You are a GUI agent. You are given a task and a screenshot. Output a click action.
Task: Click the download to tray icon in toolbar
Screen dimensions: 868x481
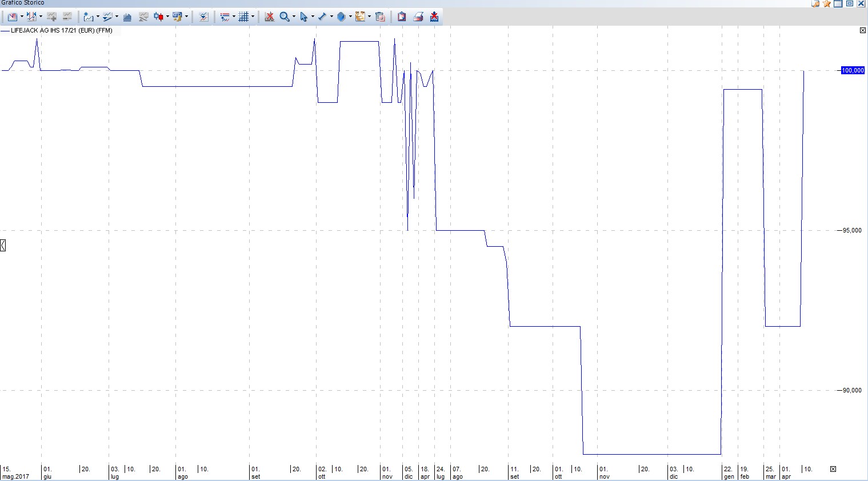click(434, 17)
